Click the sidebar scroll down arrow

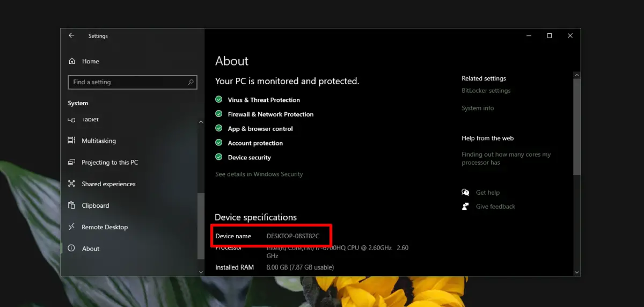click(201, 272)
